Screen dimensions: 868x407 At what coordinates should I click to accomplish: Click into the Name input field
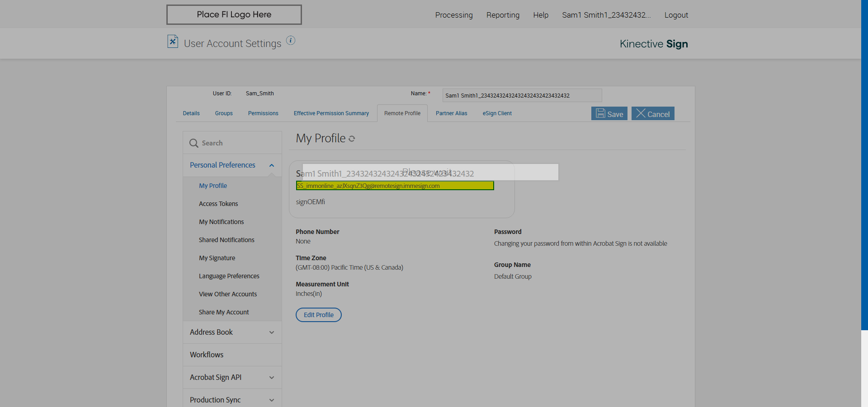pos(522,95)
